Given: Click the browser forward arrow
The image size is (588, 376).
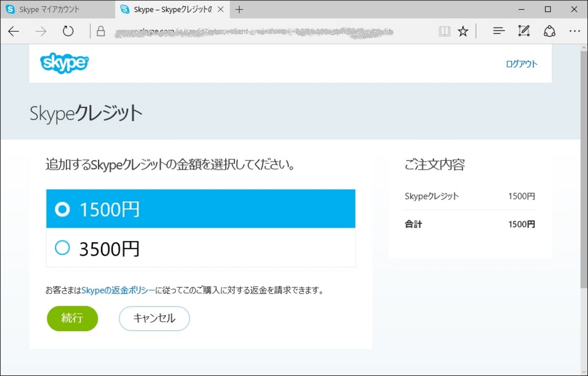Looking at the screenshot, I should [x=41, y=31].
